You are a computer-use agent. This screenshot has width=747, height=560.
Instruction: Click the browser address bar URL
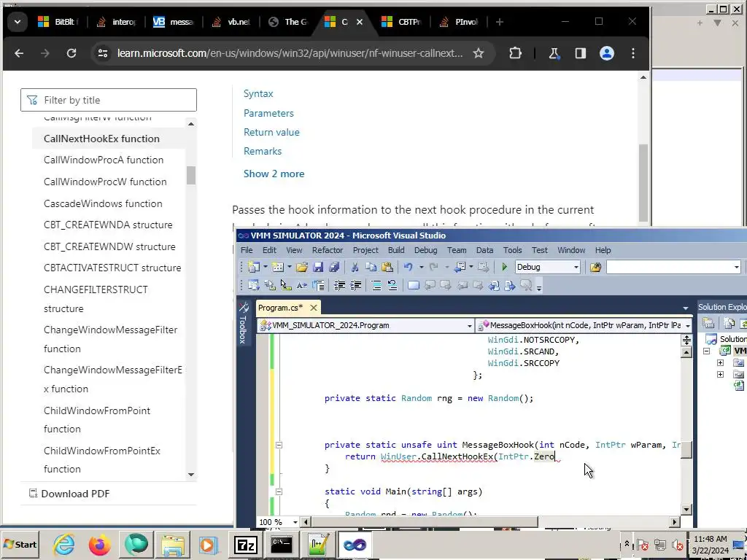(290, 53)
